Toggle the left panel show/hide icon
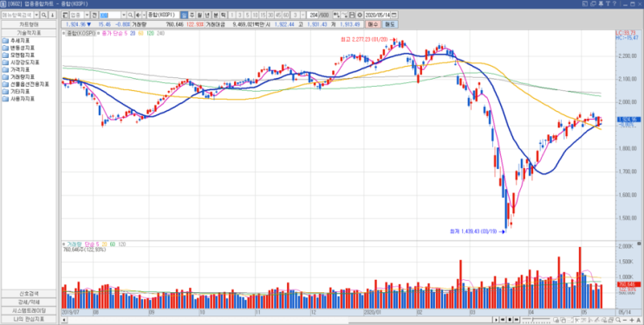 point(65,15)
